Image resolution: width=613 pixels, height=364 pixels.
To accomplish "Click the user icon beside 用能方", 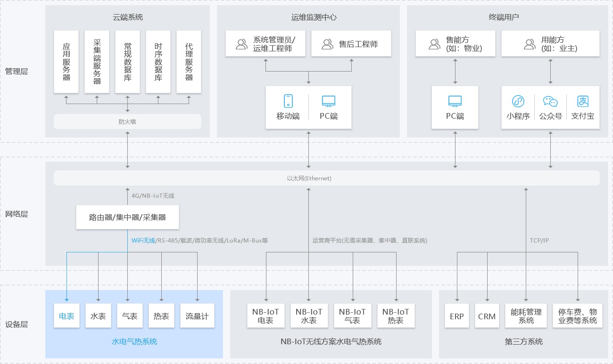I will (x=530, y=44).
